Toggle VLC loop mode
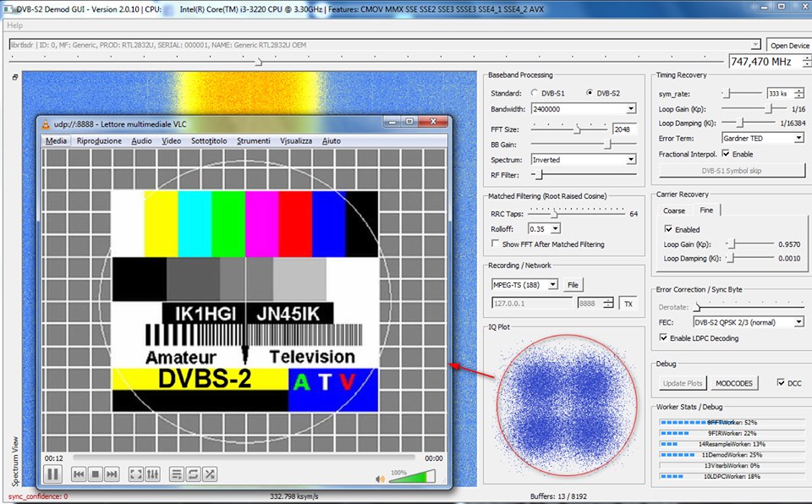Screen dimensions: 812x504 [193, 474]
